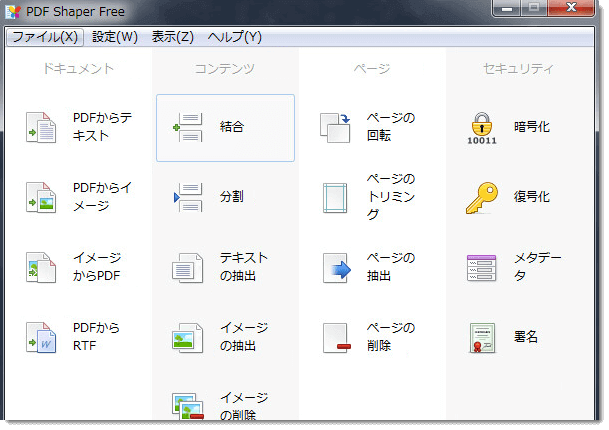Close the PDF Shaper Free window
The height and width of the screenshot is (430, 609).
(571, 8)
